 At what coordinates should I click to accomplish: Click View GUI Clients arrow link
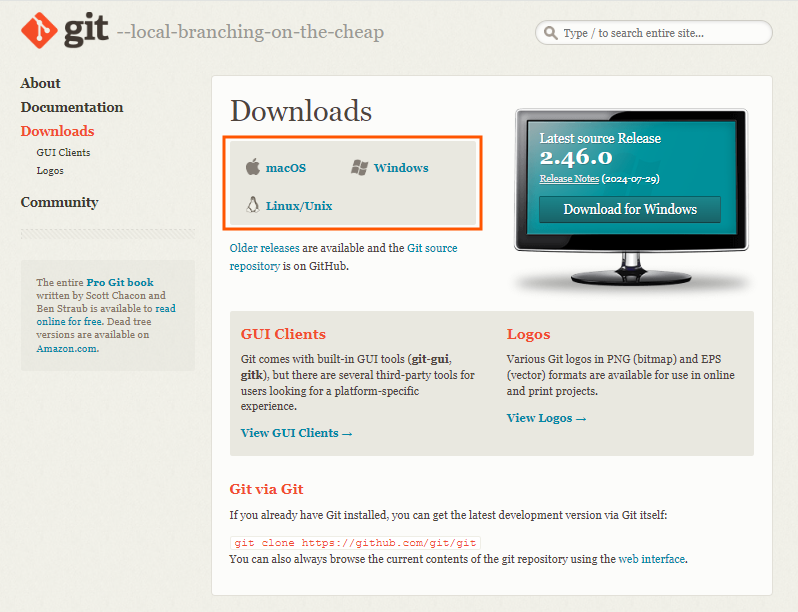coord(296,433)
